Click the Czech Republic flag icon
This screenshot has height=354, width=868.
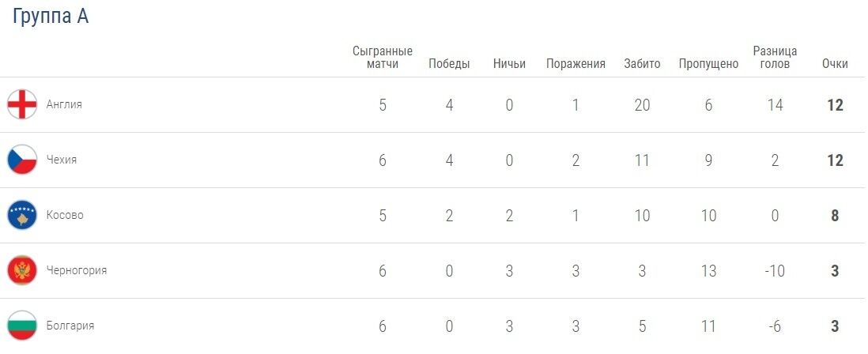pyautogui.click(x=22, y=160)
